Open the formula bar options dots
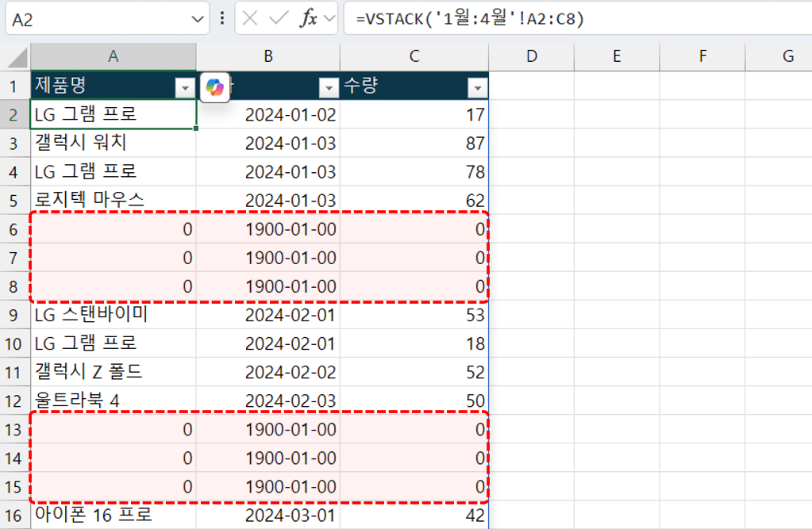Image resolution: width=812 pixels, height=529 pixels. [x=222, y=18]
